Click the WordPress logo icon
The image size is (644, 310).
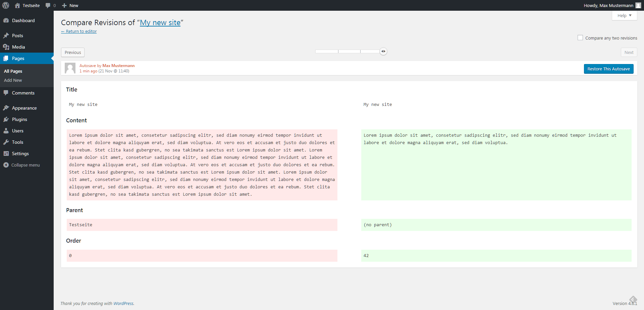pos(6,5)
